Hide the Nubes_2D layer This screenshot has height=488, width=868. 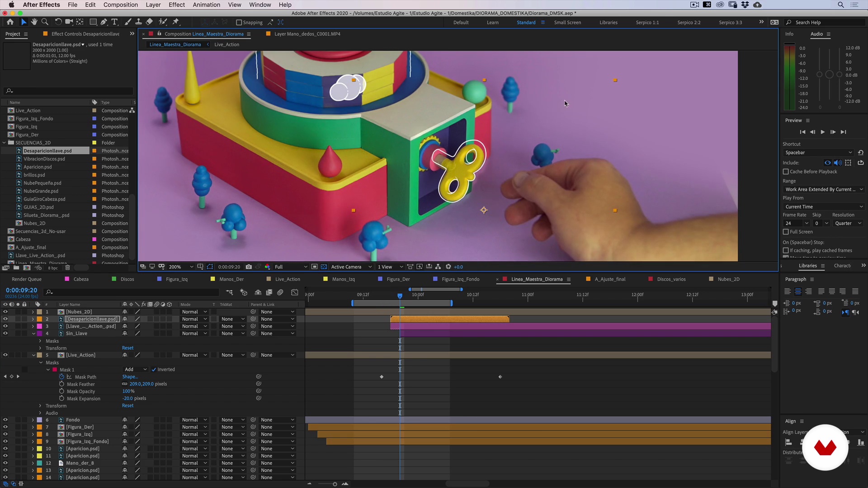click(x=5, y=312)
